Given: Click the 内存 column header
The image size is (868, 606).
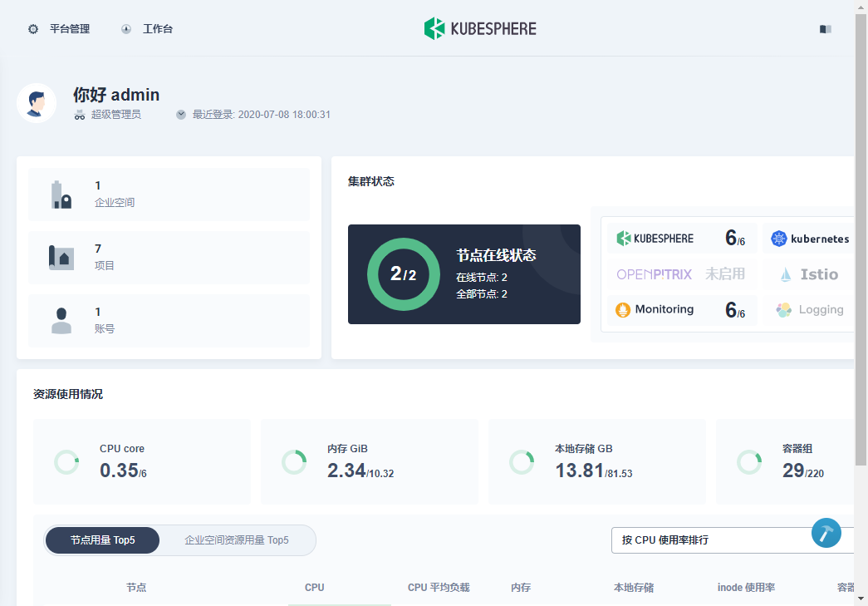Looking at the screenshot, I should tap(521, 587).
